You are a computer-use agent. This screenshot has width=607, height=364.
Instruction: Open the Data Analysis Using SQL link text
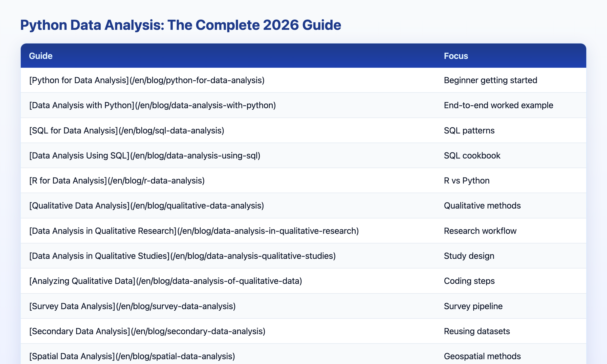pyautogui.click(x=145, y=155)
